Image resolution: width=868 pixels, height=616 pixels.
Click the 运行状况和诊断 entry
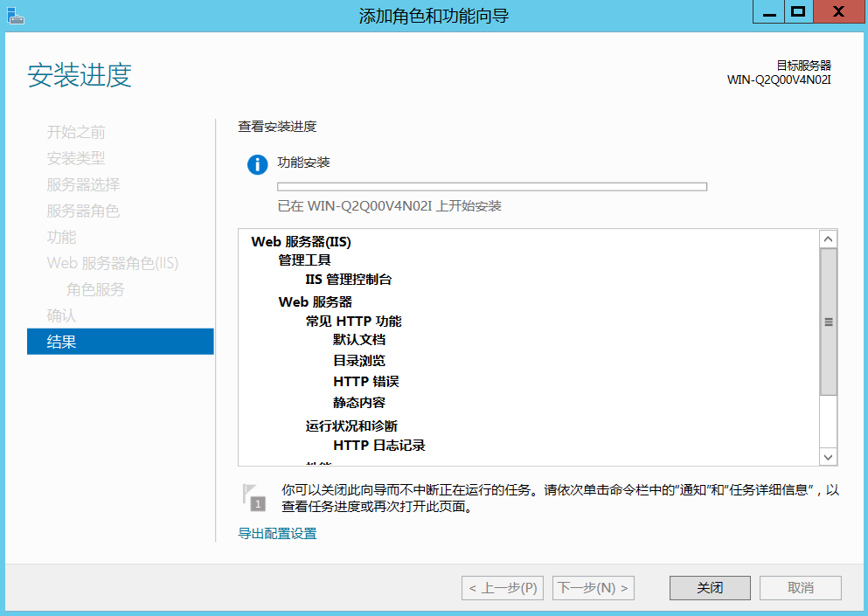351,426
